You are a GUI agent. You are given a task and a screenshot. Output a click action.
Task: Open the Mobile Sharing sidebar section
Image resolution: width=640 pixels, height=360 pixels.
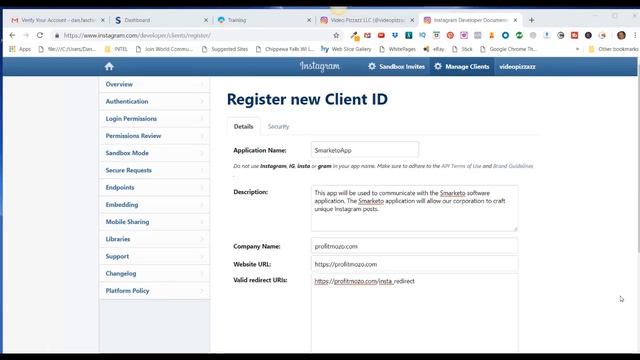(x=155, y=222)
